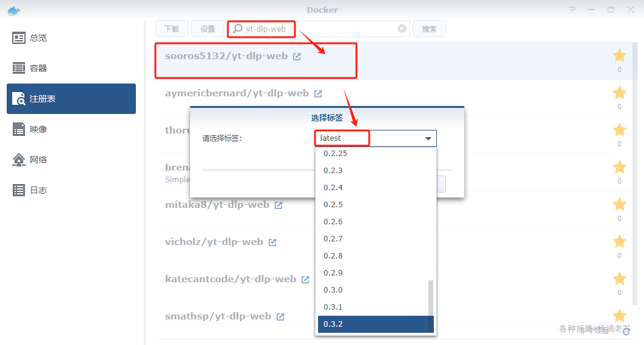644x345 pixels.
Task: Click the Search (搜索) button
Action: [x=429, y=29]
